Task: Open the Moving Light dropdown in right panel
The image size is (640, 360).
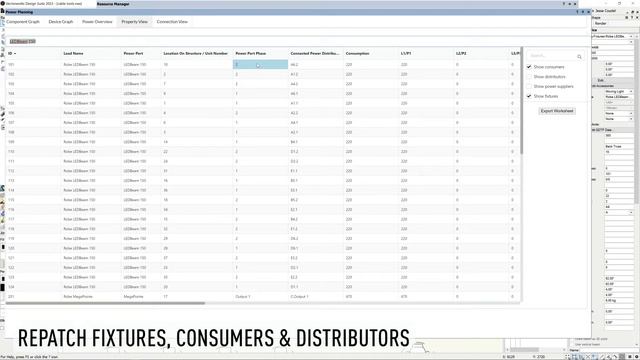Action: 619,91
